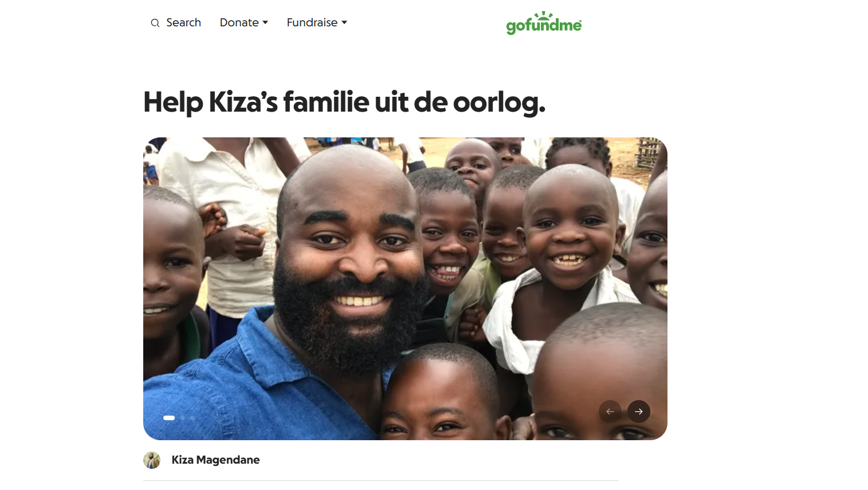This screenshot has height=490, width=868.
Task: Open the Search text link
Action: coord(183,22)
